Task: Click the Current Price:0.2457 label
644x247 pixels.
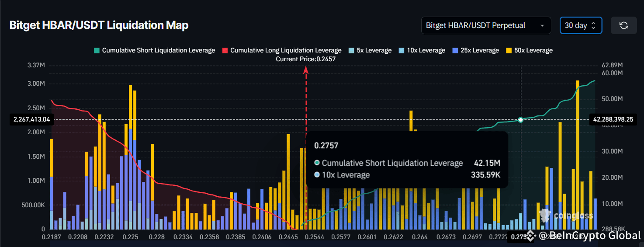Action: click(x=306, y=59)
